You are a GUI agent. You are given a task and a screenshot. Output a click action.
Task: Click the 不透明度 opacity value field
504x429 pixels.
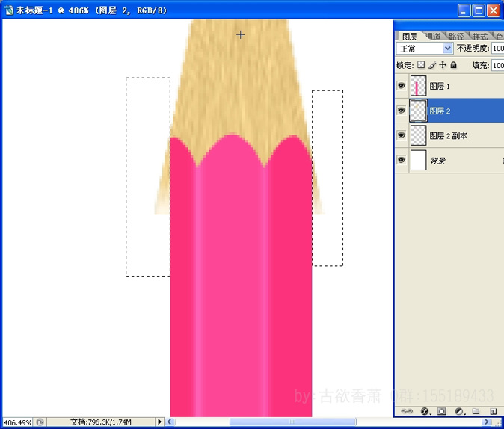[497, 49]
